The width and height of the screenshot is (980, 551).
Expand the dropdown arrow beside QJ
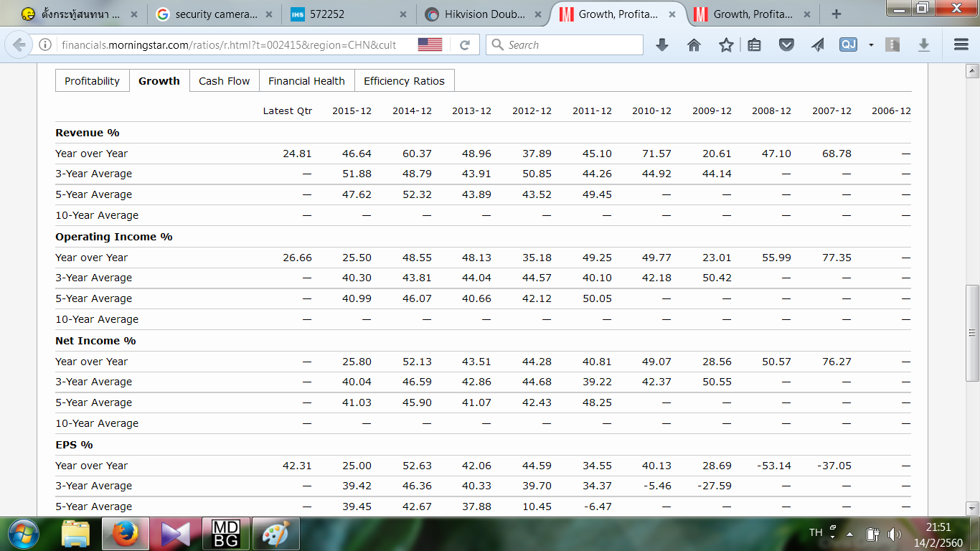[x=871, y=45]
